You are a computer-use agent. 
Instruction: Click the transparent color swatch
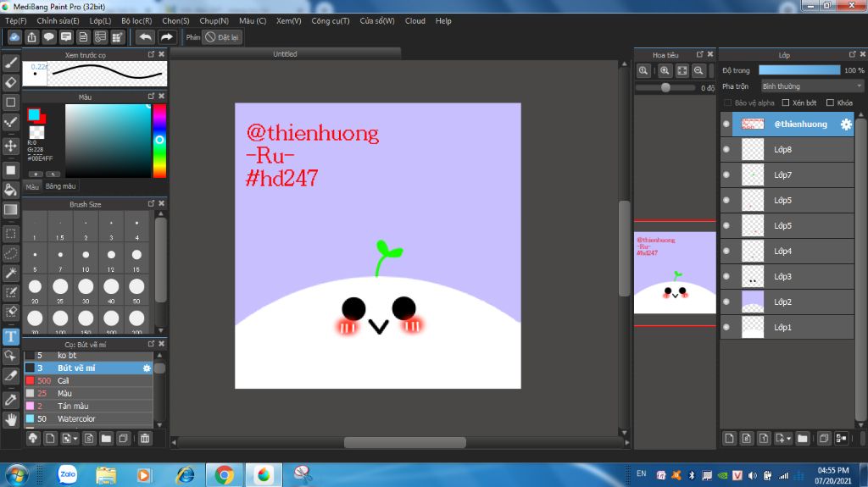pos(36,132)
